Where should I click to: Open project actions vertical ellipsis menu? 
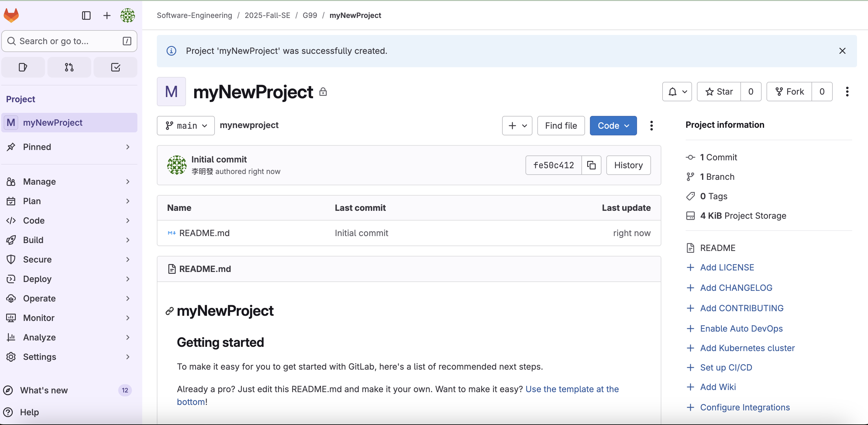tap(847, 91)
